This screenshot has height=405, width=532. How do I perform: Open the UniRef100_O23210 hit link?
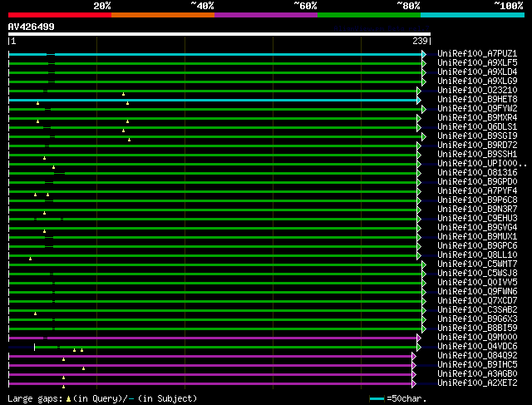(477, 91)
